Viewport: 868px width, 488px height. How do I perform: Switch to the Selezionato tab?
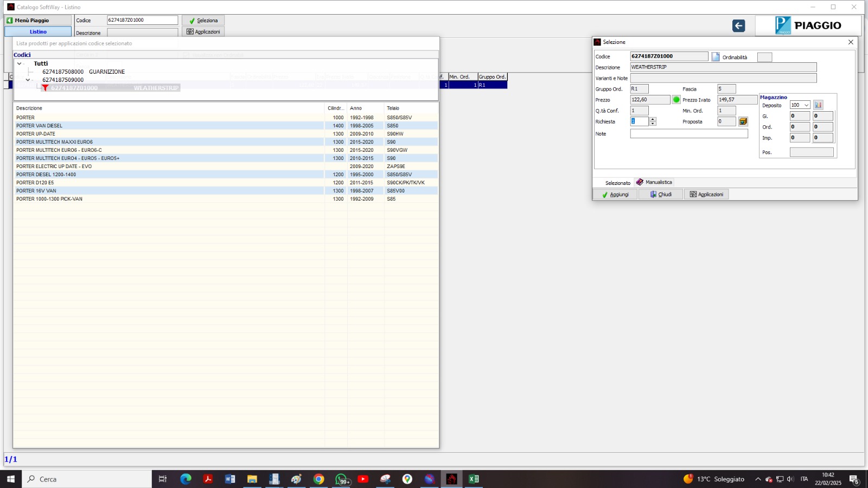pyautogui.click(x=617, y=183)
